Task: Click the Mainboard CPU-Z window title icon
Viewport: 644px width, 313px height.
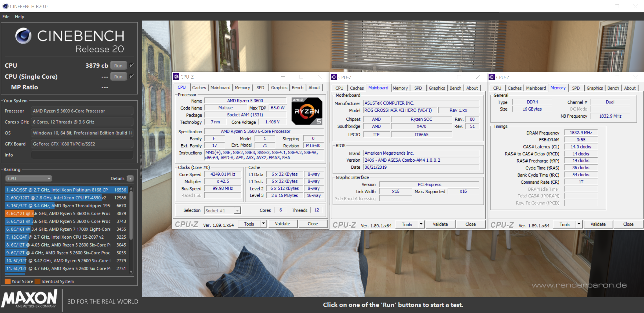Action: (334, 77)
